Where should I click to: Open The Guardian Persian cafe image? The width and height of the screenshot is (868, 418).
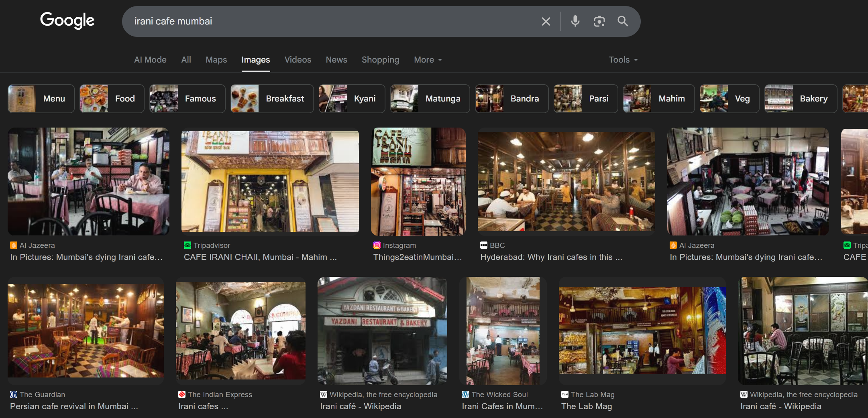point(86,331)
